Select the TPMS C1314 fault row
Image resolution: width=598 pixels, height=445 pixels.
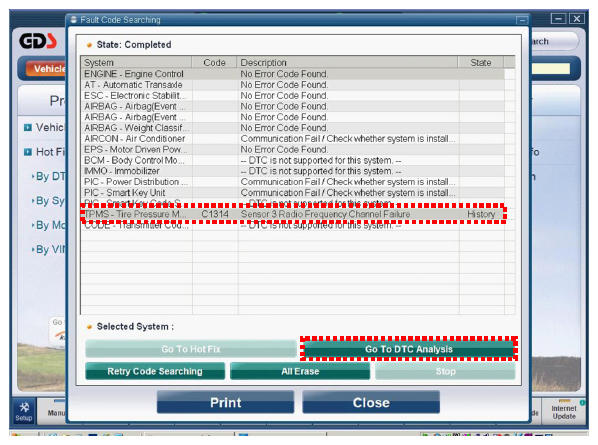293,214
